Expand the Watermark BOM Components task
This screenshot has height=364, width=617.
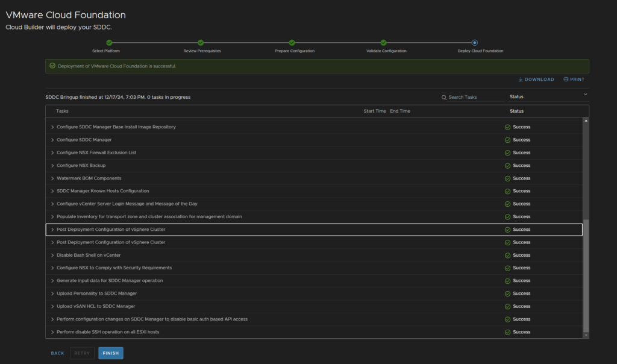[52, 178]
